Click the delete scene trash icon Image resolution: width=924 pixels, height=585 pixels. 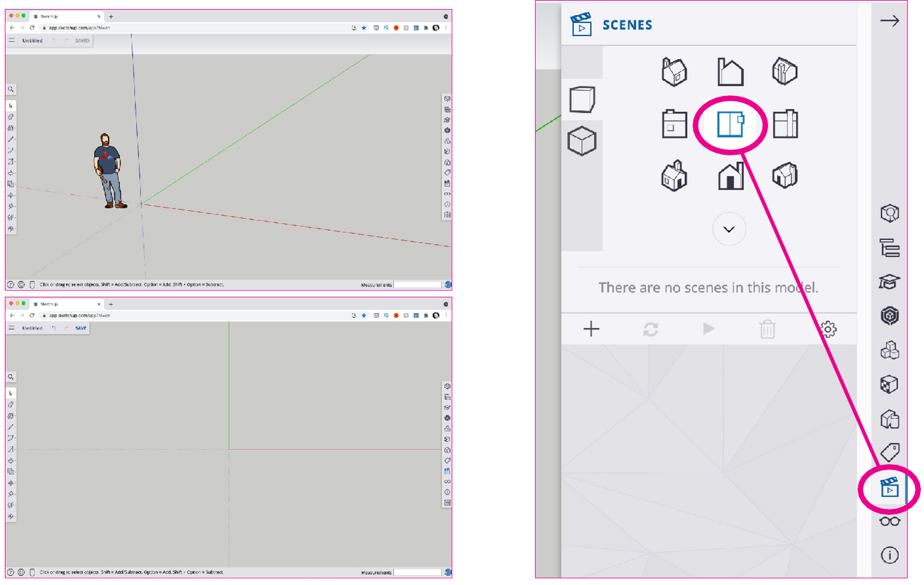click(x=767, y=329)
